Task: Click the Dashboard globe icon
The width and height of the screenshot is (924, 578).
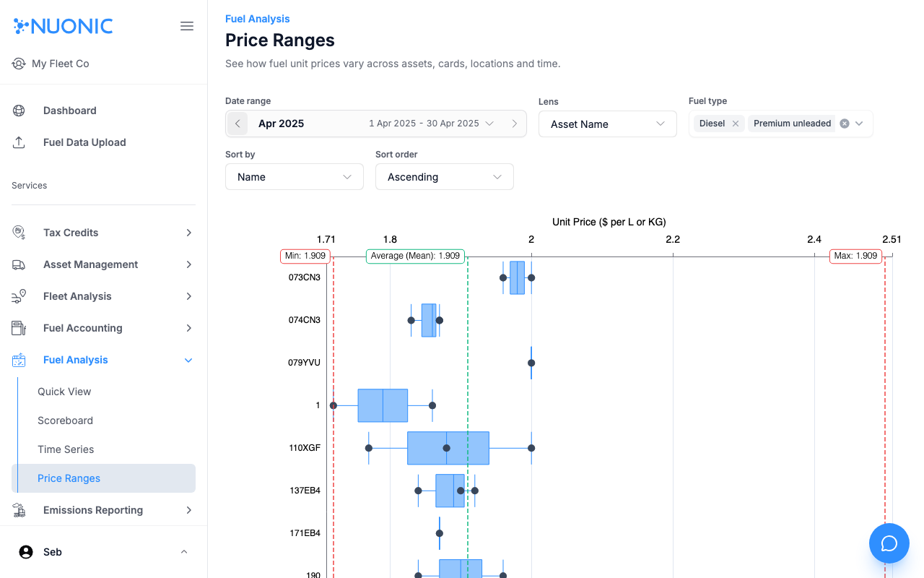Action: pyautogui.click(x=19, y=111)
